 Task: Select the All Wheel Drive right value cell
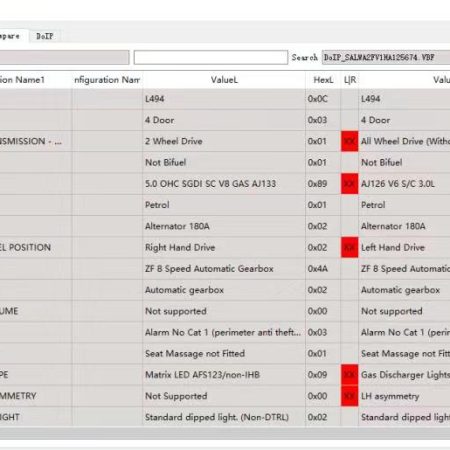click(404, 141)
